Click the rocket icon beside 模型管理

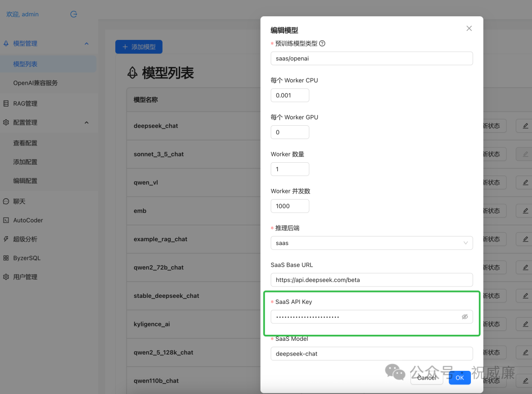click(x=6, y=43)
